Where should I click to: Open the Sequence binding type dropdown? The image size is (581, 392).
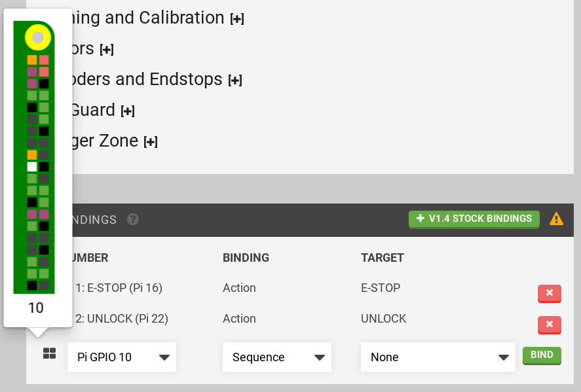pos(277,357)
